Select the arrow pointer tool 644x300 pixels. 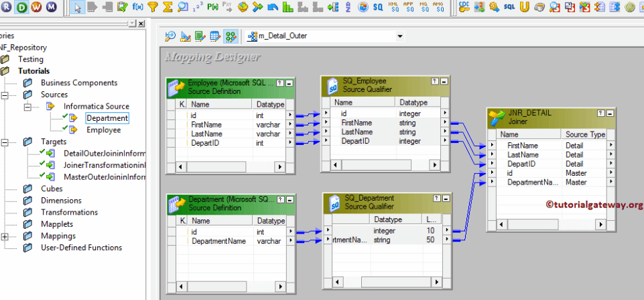click(x=78, y=7)
